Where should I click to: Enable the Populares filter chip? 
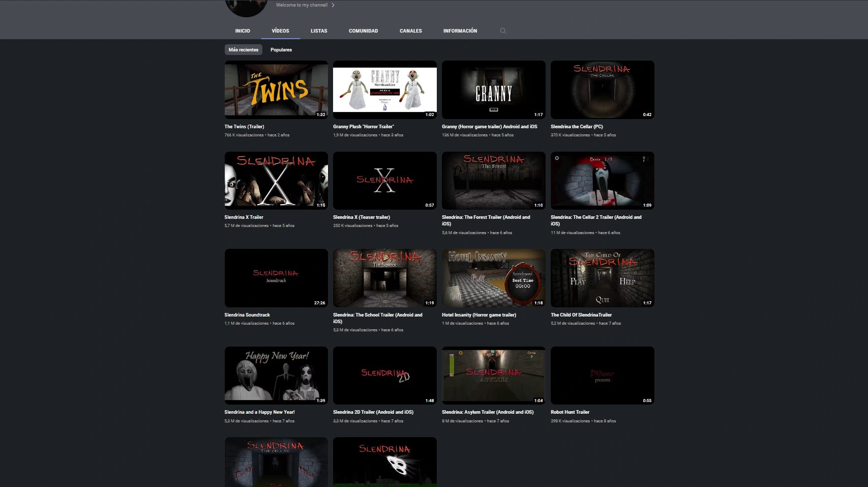pos(281,49)
